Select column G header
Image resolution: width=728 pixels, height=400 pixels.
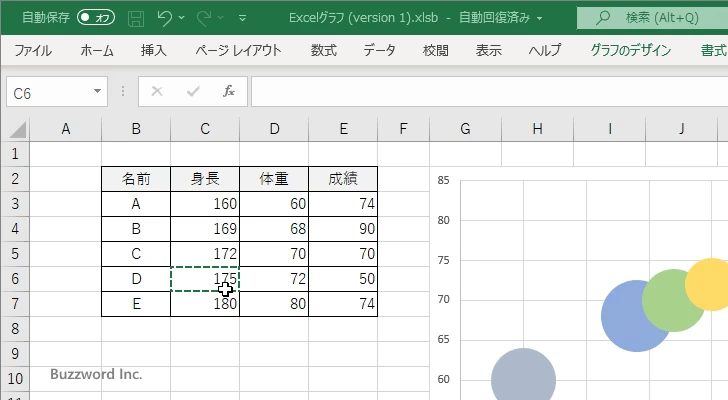click(x=466, y=129)
